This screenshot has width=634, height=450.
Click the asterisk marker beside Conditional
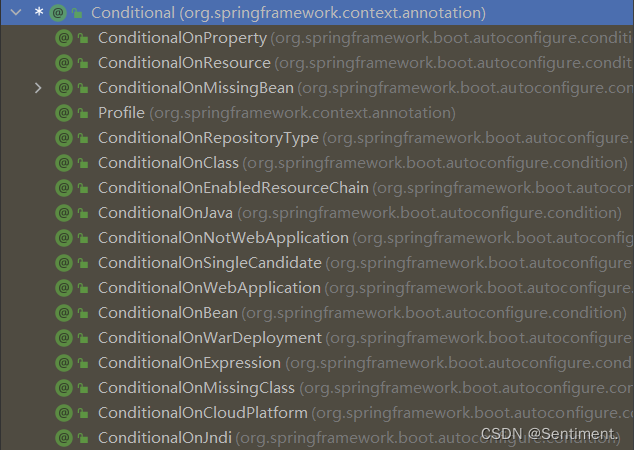coord(39,12)
